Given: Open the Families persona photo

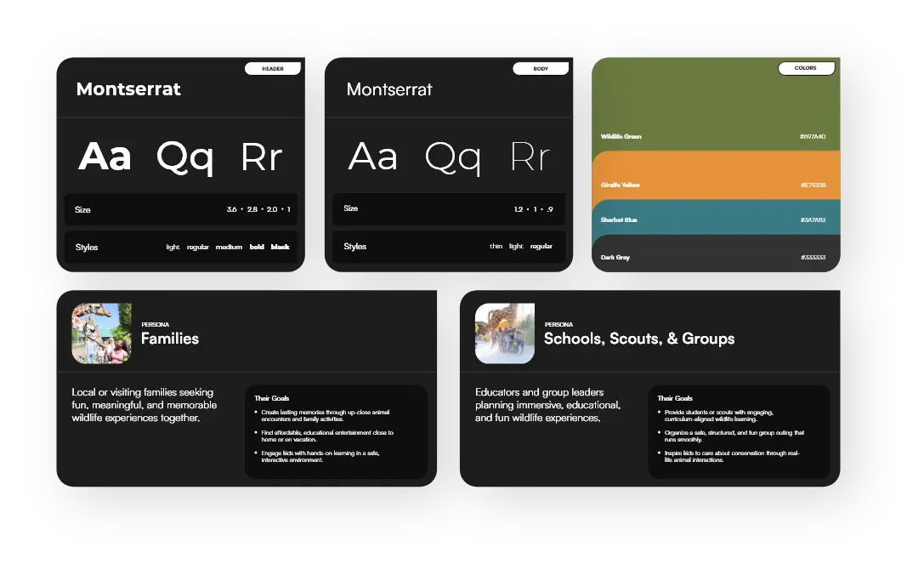Looking at the screenshot, I should tap(101, 333).
